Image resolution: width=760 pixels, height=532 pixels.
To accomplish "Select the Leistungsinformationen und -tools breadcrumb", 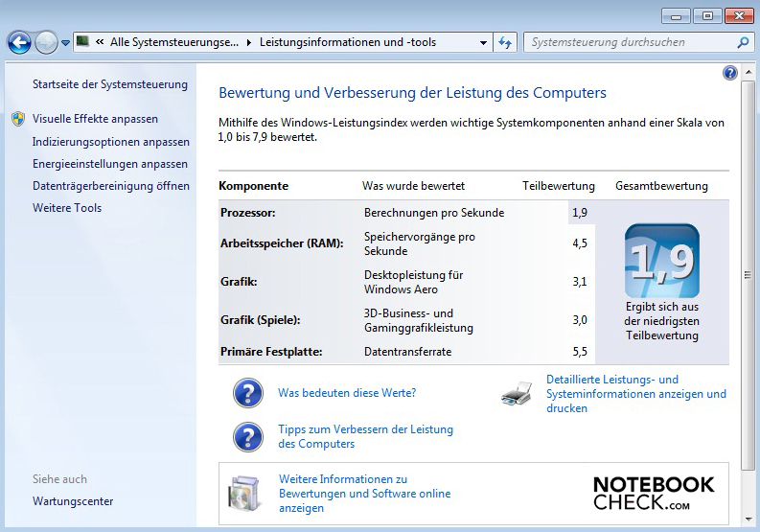I will (348, 42).
